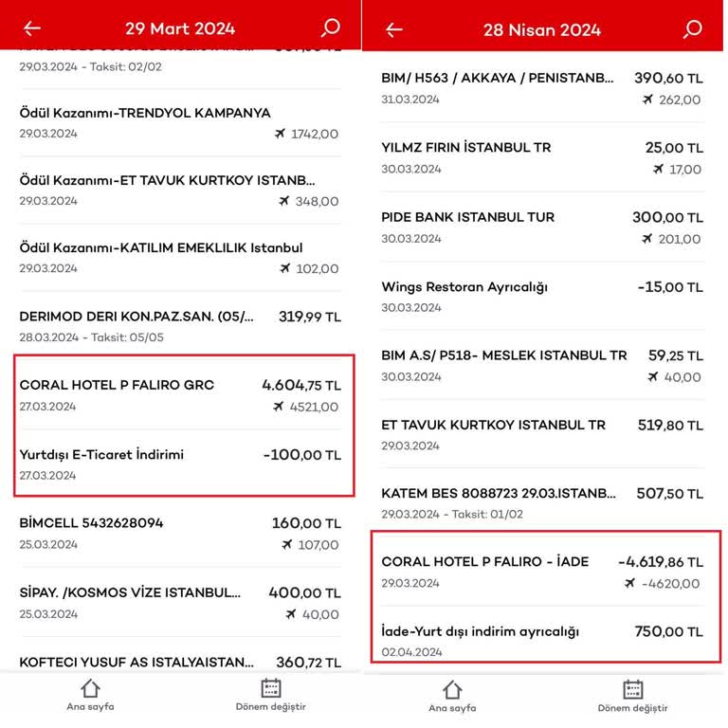Viewport: 728px width, 728px height.
Task: Tap the 750,00 TL amount
Action: 668,631
